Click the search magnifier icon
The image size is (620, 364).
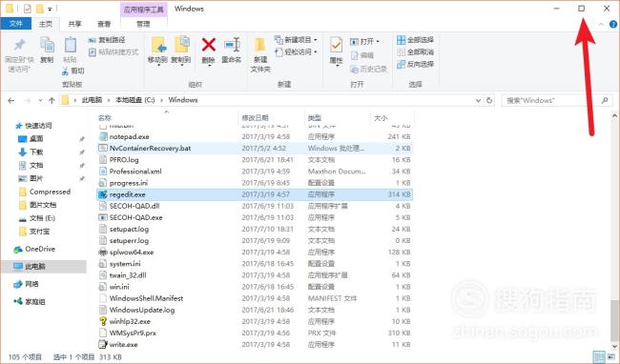point(605,100)
